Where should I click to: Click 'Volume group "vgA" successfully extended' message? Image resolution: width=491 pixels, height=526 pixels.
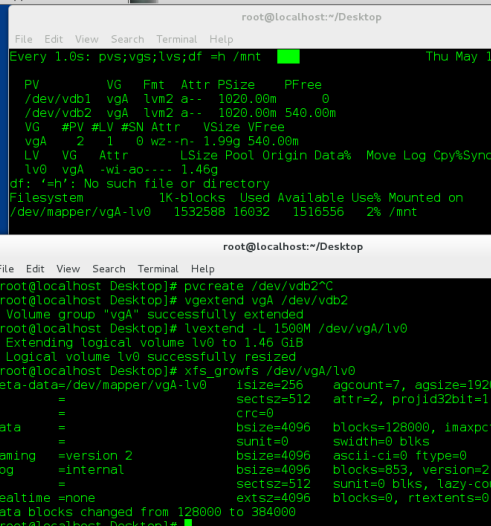(155, 315)
